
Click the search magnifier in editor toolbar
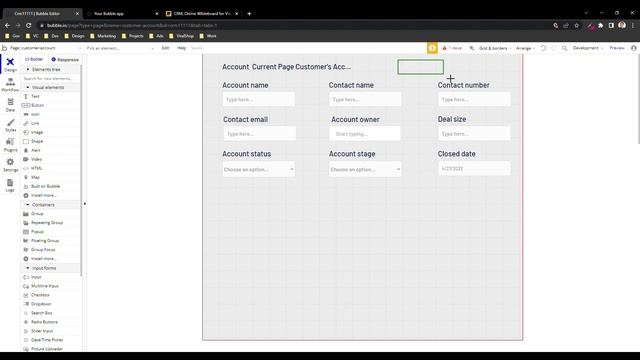point(564,48)
